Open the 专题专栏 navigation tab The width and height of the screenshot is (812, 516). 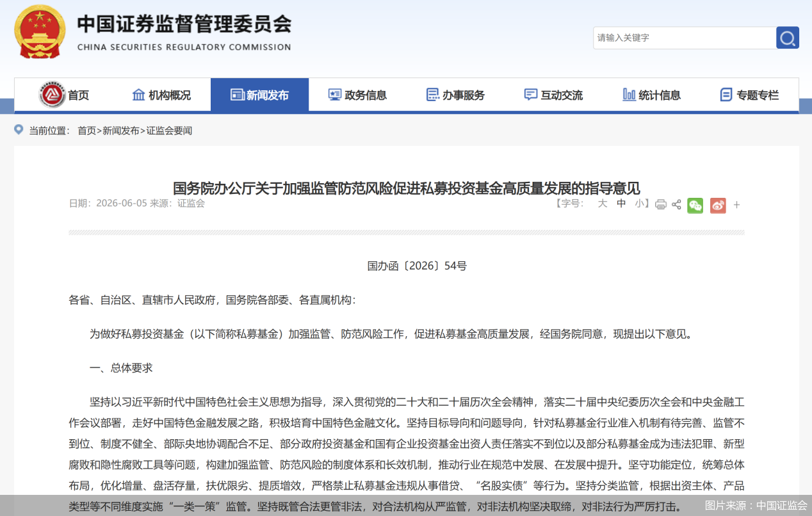(x=749, y=95)
